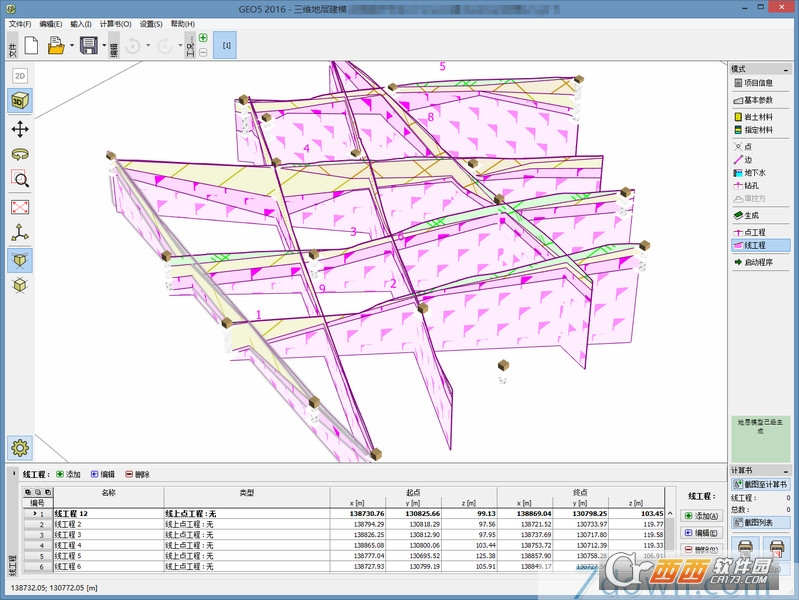Open drawing settings gear icon

click(x=20, y=448)
